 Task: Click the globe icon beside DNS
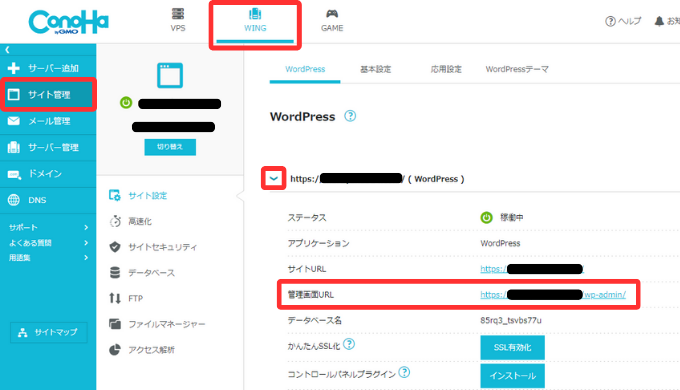[13, 200]
